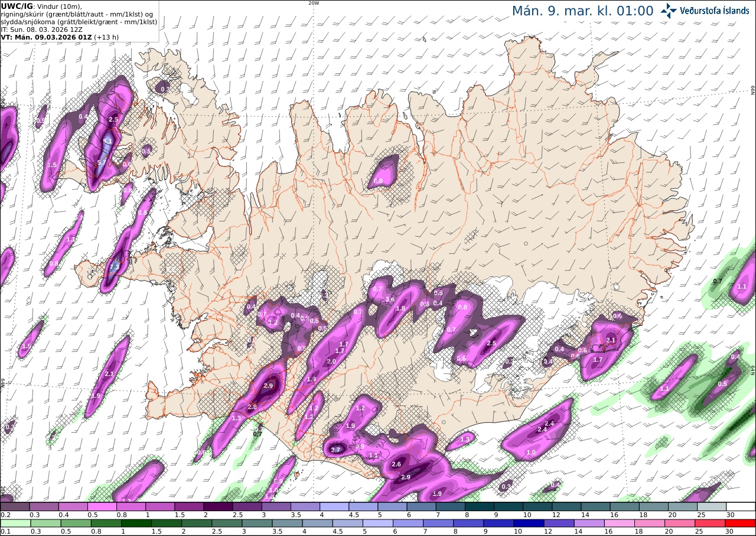Screen dimensions: 756x536
Task: Pick the pale green first swatch of the lower legend
Action: (x=15, y=523)
